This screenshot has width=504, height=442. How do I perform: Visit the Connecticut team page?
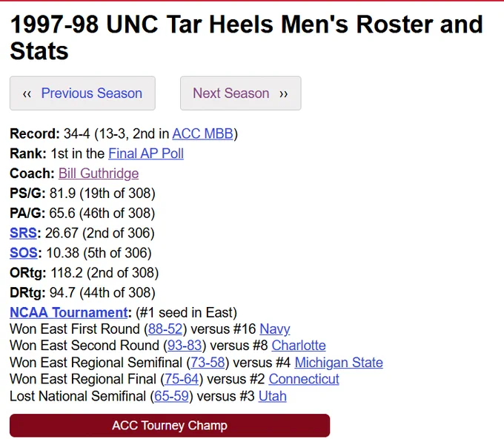coord(304,379)
